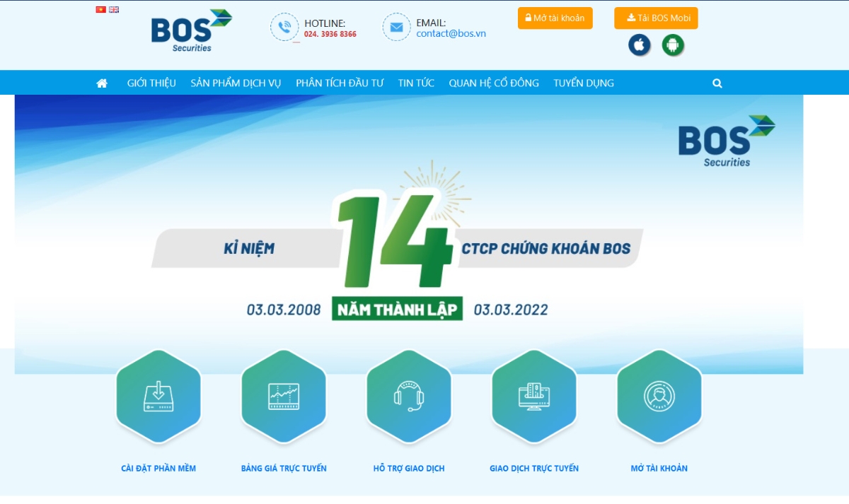Image resolution: width=849 pixels, height=504 pixels.
Task: Open Bảng giá trực tuyến chart icon
Action: click(284, 397)
